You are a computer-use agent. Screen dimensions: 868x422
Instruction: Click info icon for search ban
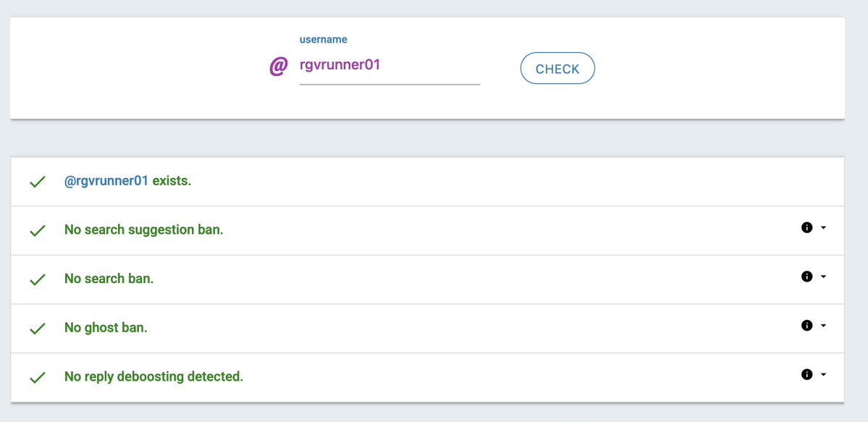[x=807, y=277]
